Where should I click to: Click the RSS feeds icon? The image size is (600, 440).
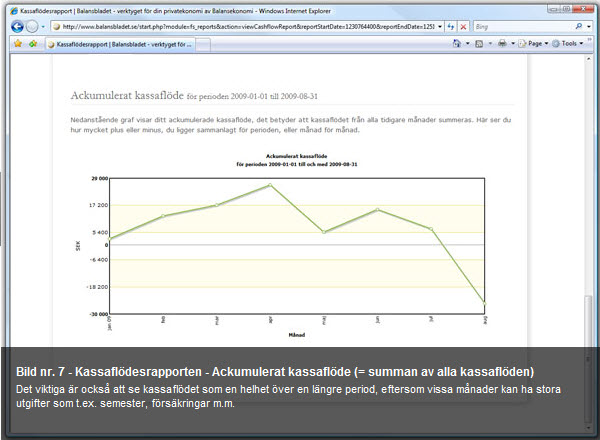[x=480, y=44]
